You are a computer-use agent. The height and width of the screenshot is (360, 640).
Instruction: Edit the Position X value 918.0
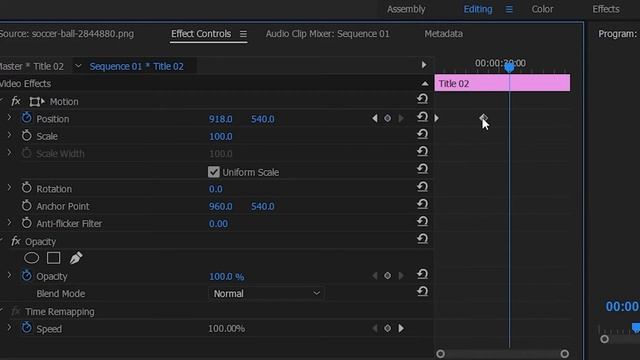pyautogui.click(x=220, y=119)
